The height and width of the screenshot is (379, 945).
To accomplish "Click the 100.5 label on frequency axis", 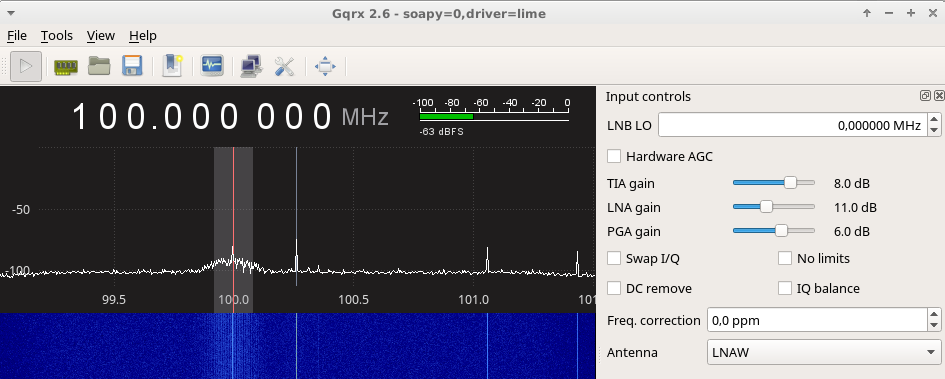I will coord(353,299).
